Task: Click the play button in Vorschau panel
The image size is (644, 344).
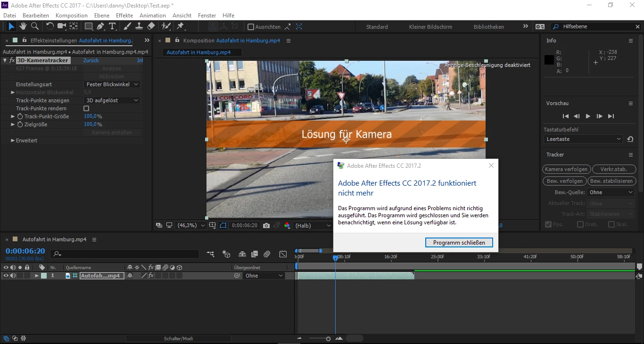Action: tap(588, 116)
